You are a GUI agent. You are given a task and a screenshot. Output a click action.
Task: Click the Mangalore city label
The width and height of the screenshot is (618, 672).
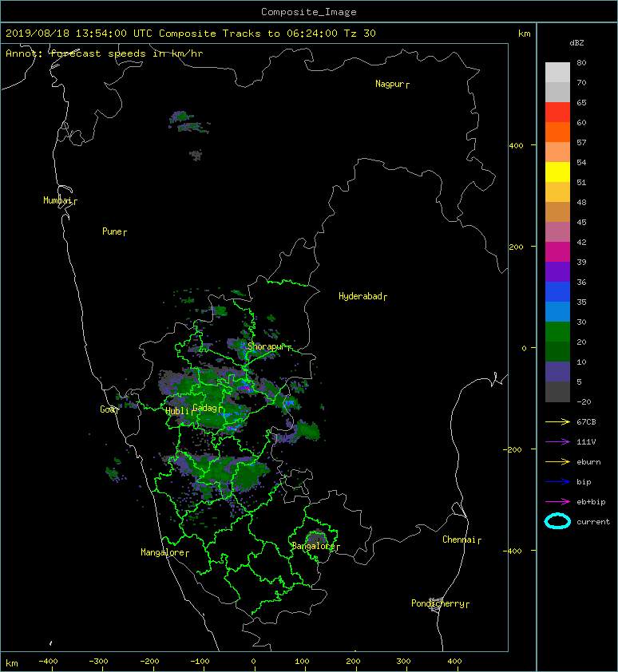[x=163, y=552]
